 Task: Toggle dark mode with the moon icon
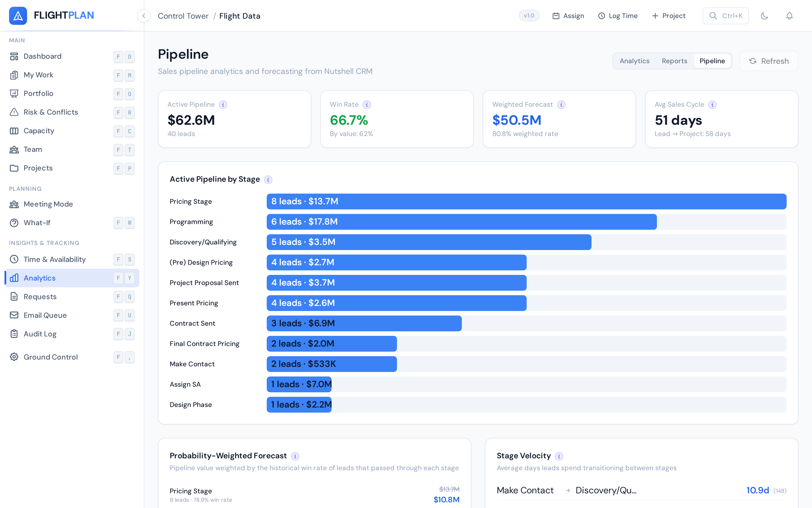point(764,16)
